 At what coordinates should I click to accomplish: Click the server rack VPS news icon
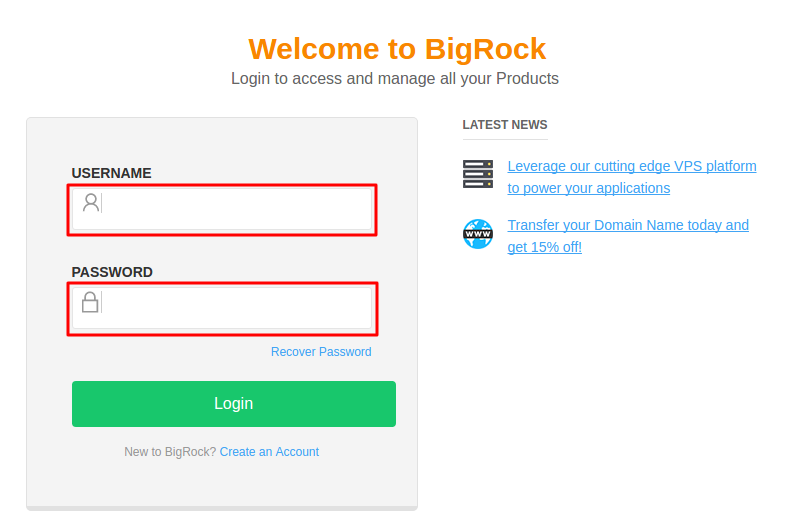478,174
